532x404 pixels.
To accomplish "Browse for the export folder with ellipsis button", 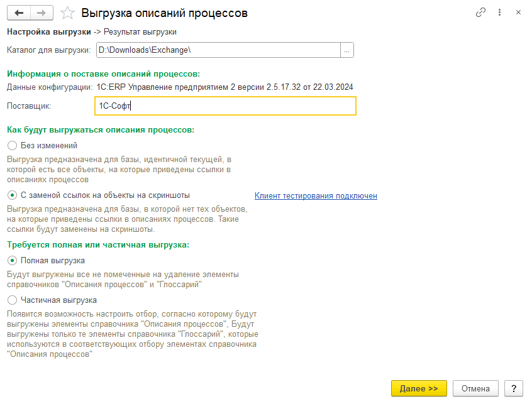I will pos(346,50).
